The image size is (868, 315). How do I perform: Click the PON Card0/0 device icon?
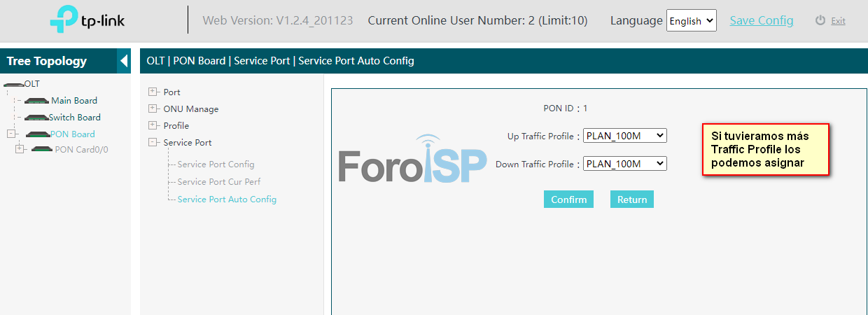point(42,150)
